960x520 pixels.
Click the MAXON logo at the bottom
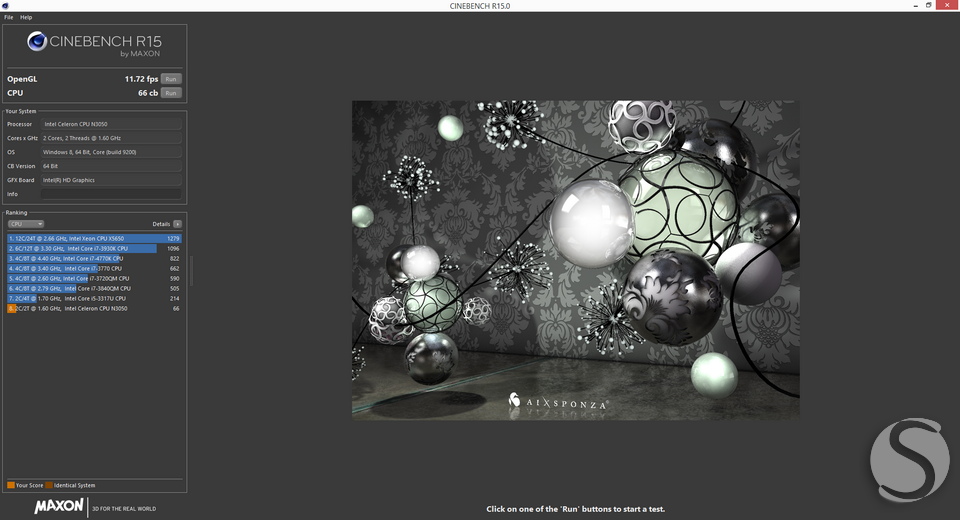click(x=59, y=506)
